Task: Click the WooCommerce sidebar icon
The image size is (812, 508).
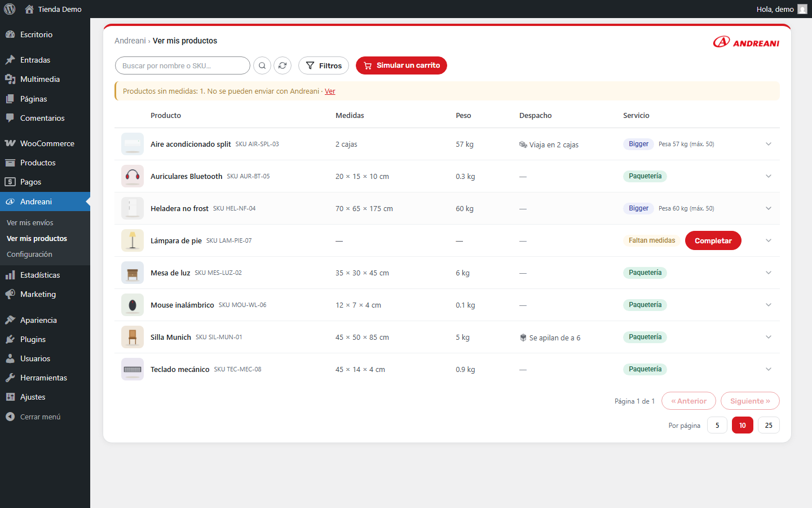Action: pos(10,143)
